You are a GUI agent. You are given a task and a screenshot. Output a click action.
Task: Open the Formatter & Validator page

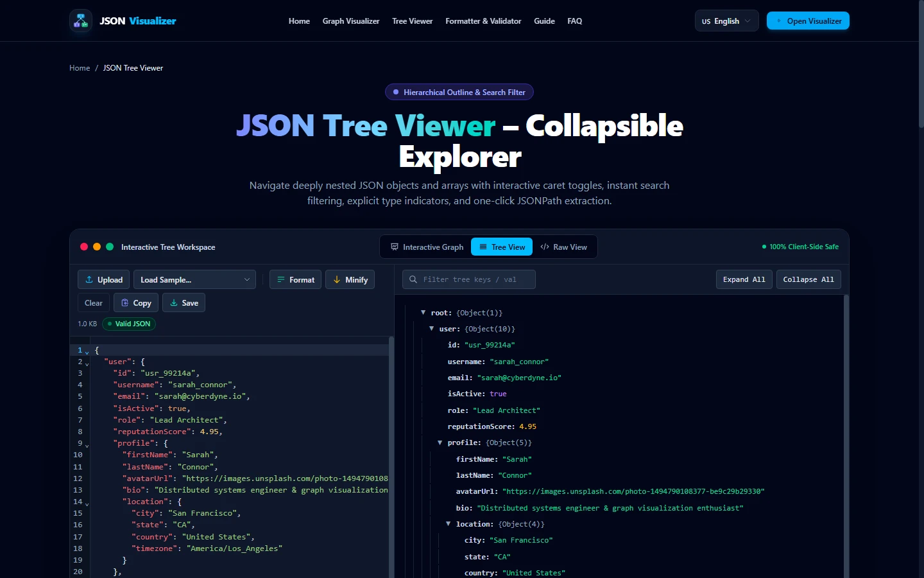point(483,21)
